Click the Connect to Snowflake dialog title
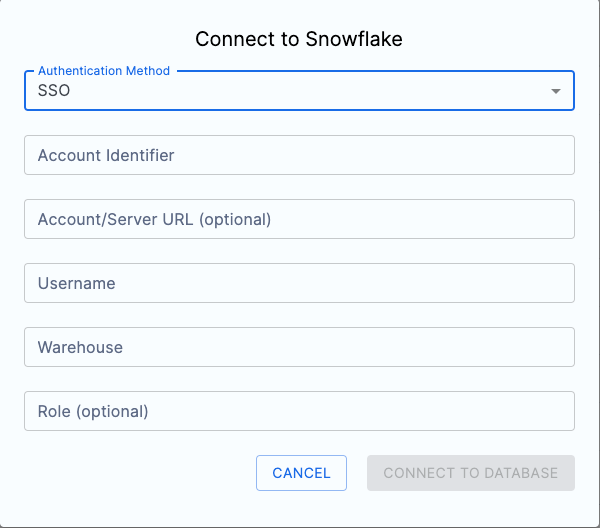 tap(299, 39)
